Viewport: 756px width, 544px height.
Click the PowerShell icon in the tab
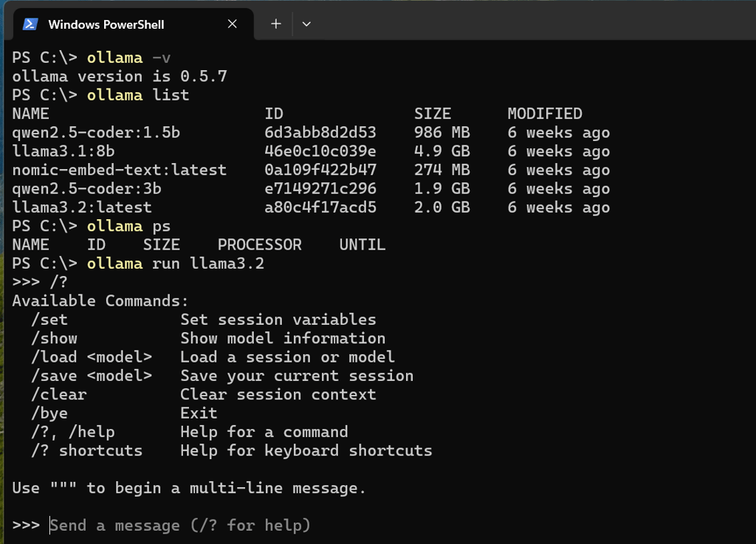[x=30, y=24]
